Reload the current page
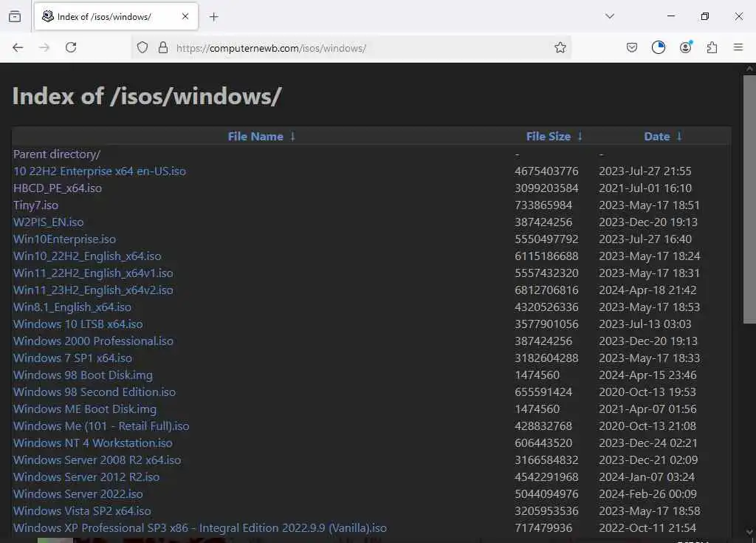The height and width of the screenshot is (543, 756). [71, 47]
